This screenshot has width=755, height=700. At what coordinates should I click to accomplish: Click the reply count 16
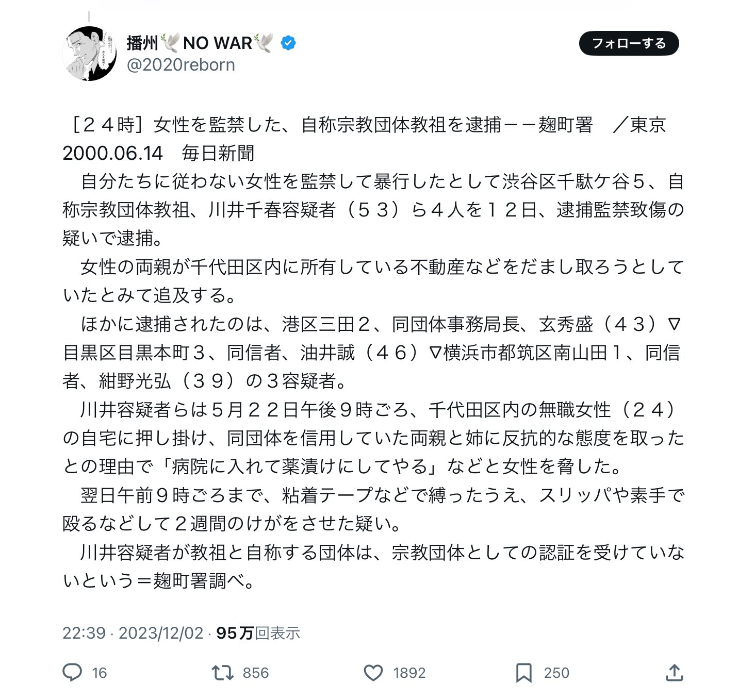coord(100,673)
